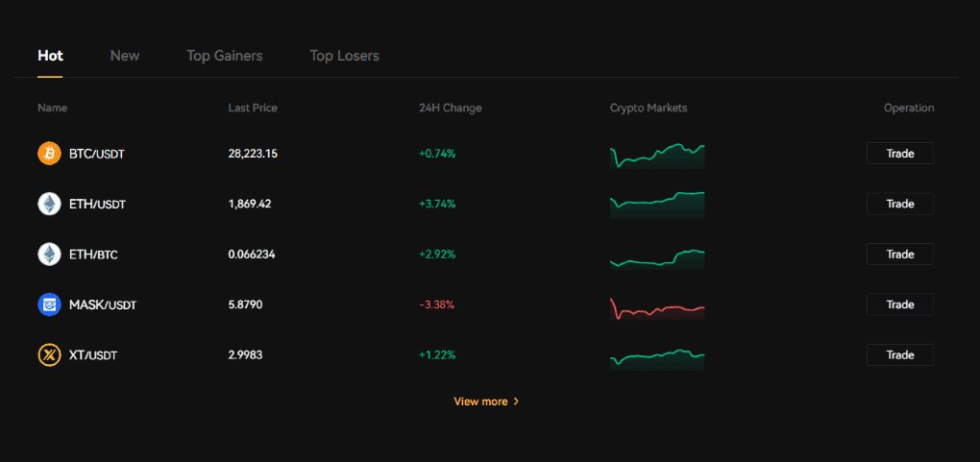Click the MASK coin icon
The image size is (980, 462).
coord(49,305)
